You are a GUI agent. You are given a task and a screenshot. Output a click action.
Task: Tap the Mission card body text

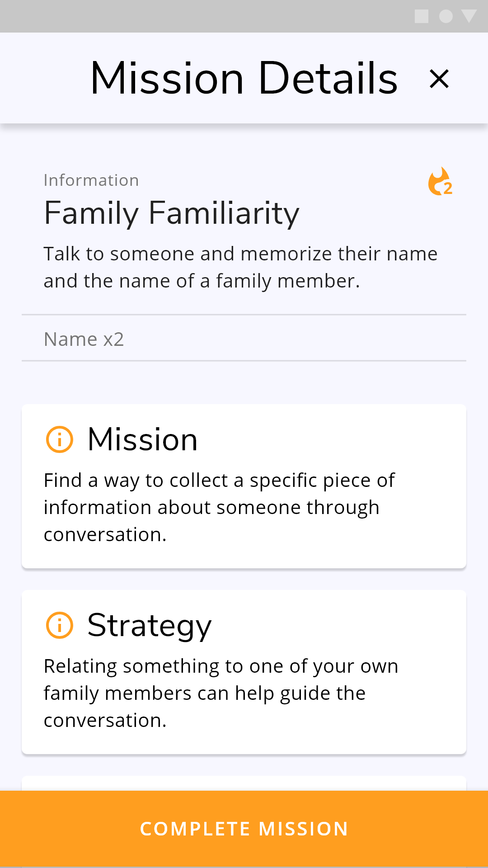click(x=219, y=507)
